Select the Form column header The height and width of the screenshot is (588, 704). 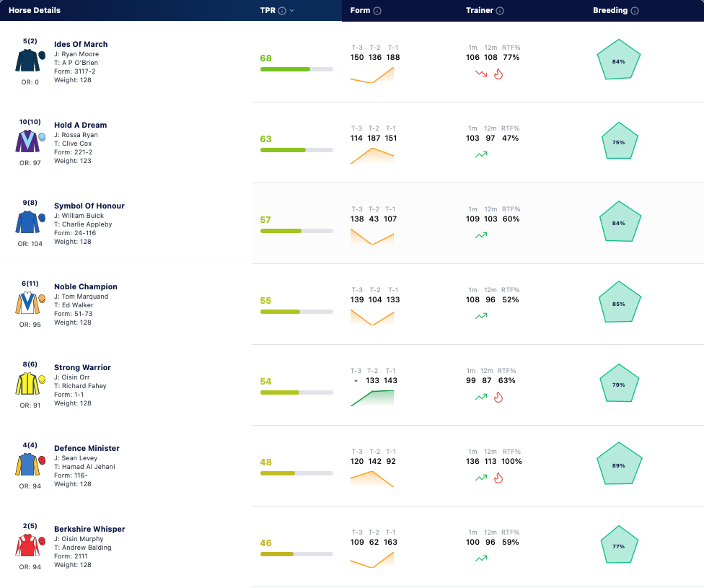[360, 10]
